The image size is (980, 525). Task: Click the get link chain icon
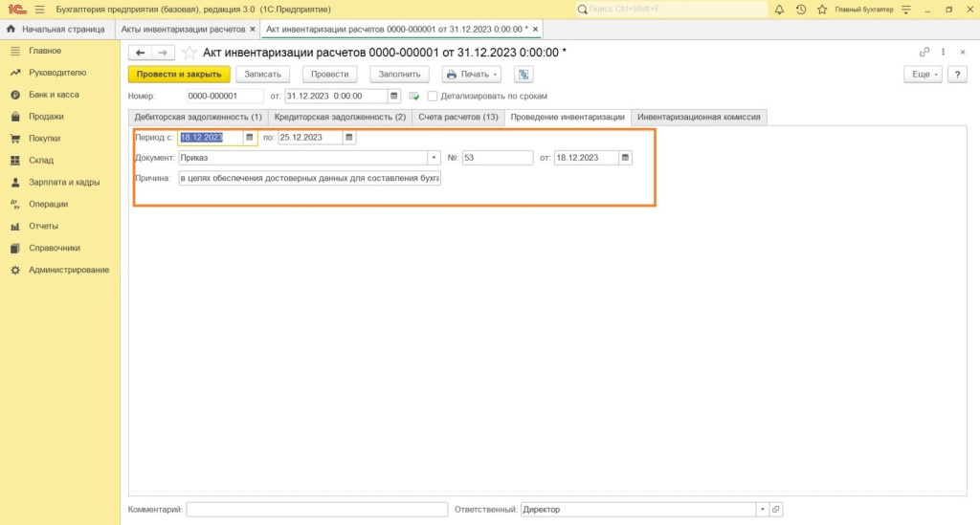pyautogui.click(x=924, y=53)
